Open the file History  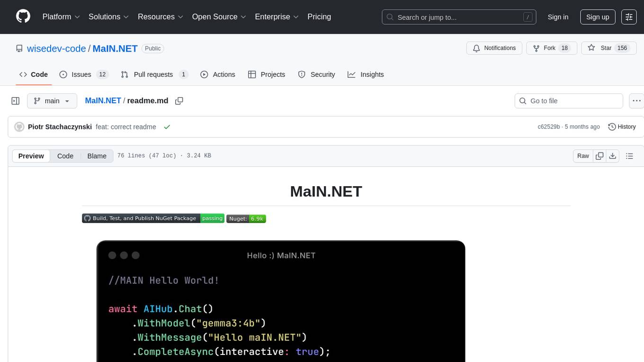[622, 127]
